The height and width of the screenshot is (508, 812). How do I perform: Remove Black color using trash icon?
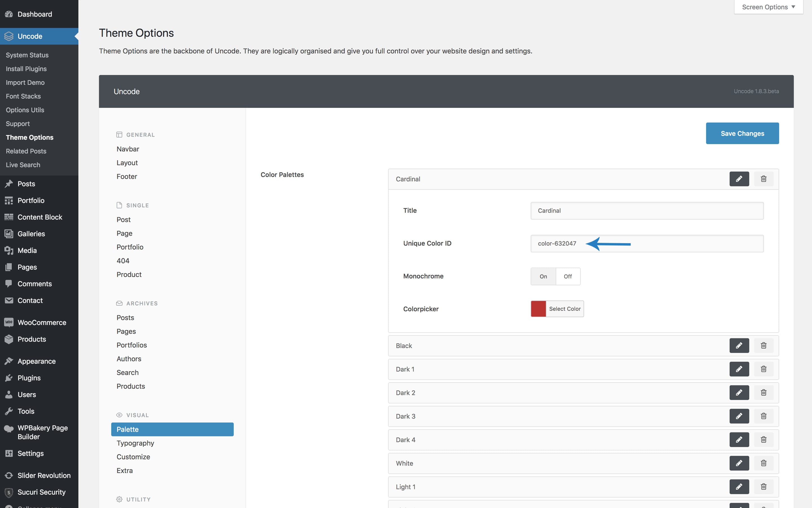tap(763, 345)
